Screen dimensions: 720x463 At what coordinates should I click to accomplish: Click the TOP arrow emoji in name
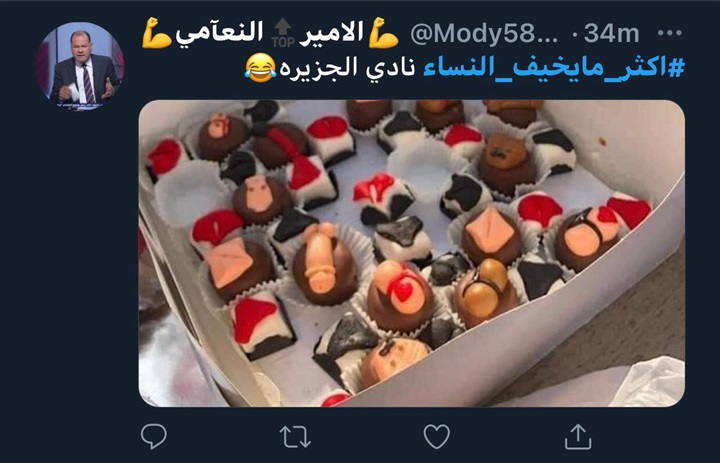pos(282,33)
